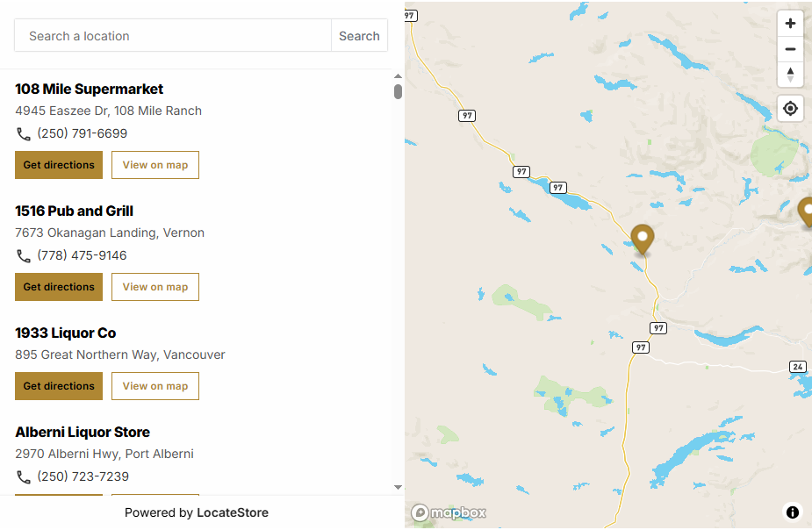Zoom out on the map
Viewport: 812px width, 530px height.
pyautogui.click(x=790, y=49)
